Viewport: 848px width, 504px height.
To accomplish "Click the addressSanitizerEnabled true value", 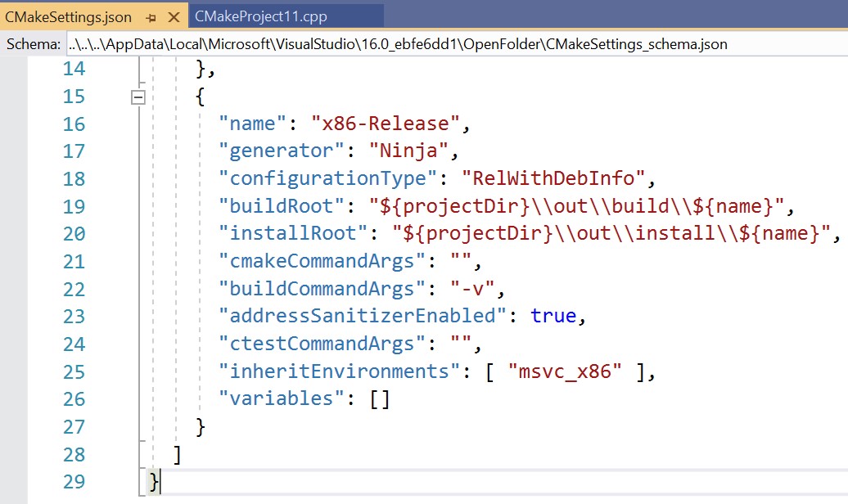I will tap(553, 316).
